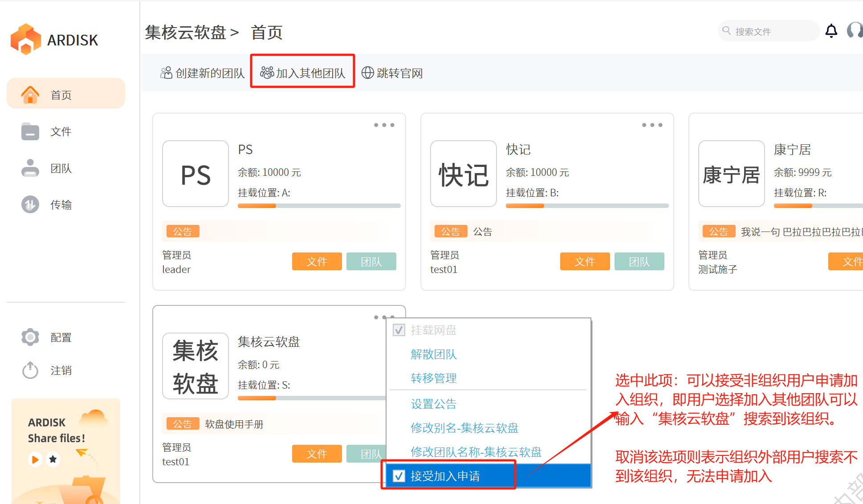Image resolution: width=863 pixels, height=504 pixels.
Task: Toggle the 挂载网盘 checkbox
Action: 399,330
